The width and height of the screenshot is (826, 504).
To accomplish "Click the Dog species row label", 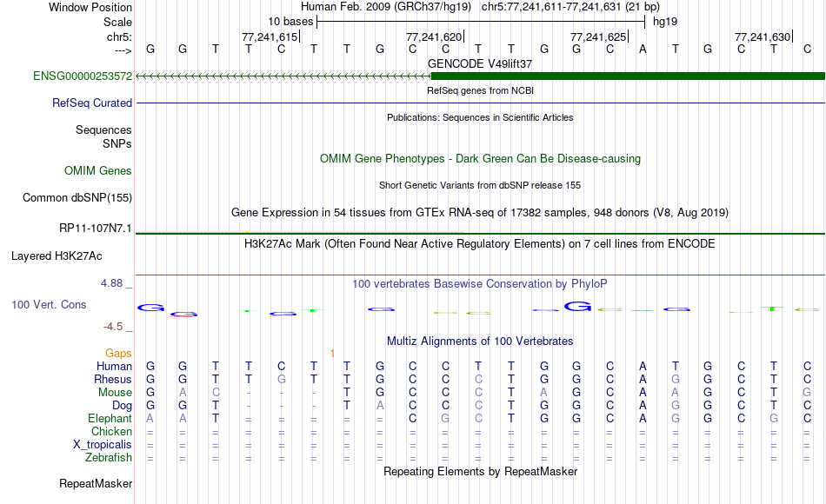I will (122, 406).
